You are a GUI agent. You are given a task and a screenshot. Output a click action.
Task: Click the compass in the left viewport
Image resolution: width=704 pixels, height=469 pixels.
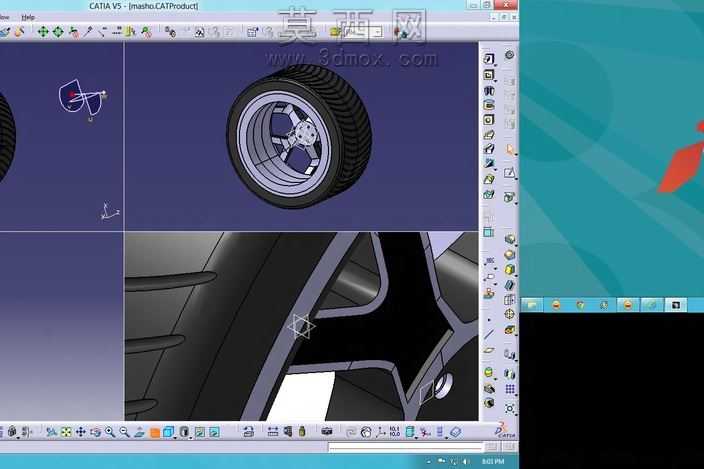tap(82, 100)
